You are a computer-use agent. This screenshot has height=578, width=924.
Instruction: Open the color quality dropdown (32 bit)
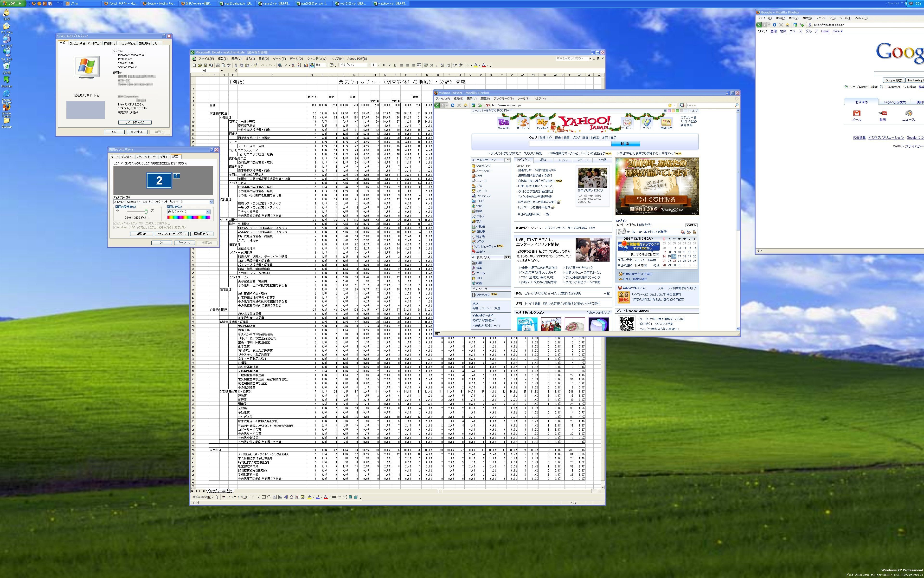[x=208, y=212]
